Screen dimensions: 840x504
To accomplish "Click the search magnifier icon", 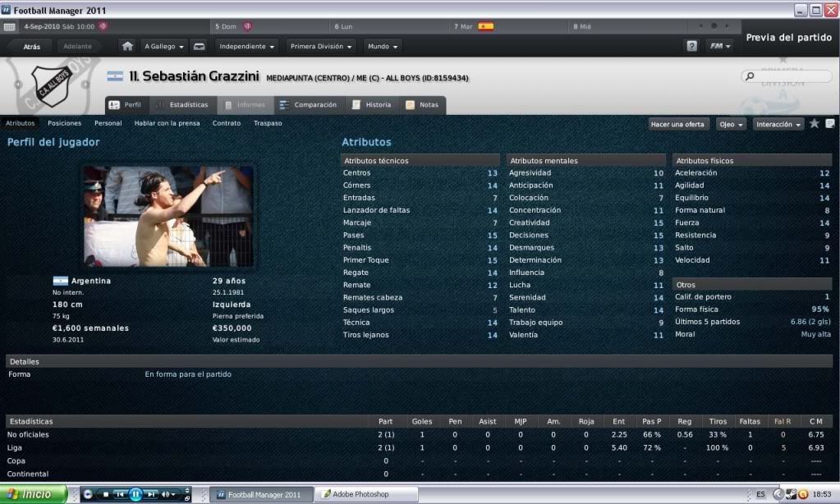I will pyautogui.click(x=750, y=76).
